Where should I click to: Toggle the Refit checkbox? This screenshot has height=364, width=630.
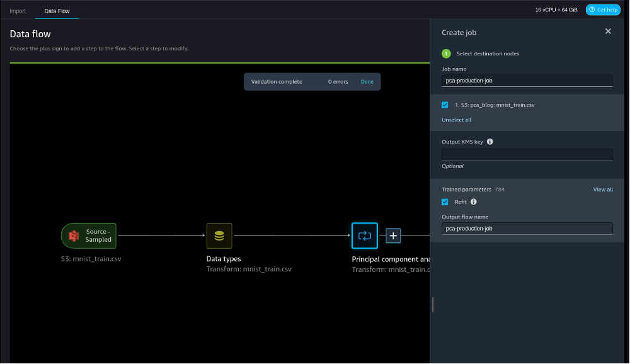pyautogui.click(x=445, y=202)
